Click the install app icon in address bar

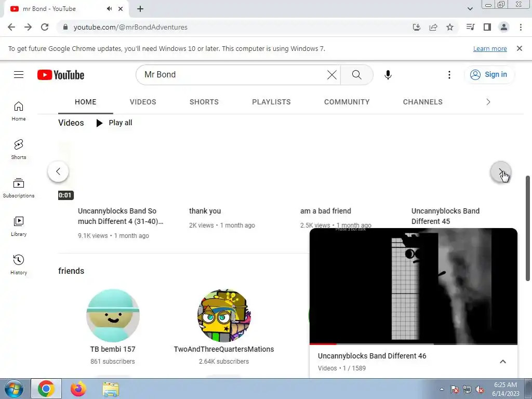pos(417,27)
